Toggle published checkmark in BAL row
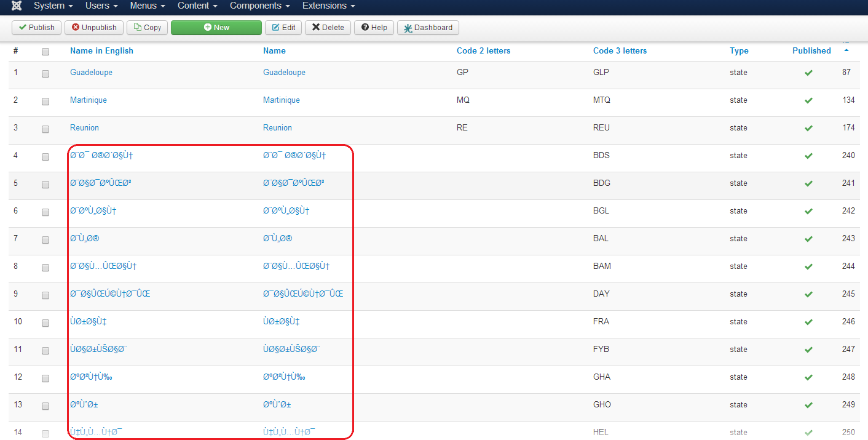868x440 pixels. (x=808, y=239)
